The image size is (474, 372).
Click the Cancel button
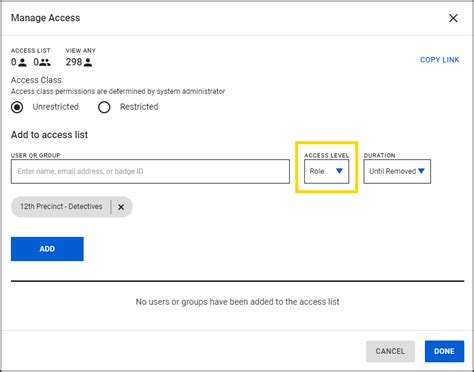coord(390,351)
